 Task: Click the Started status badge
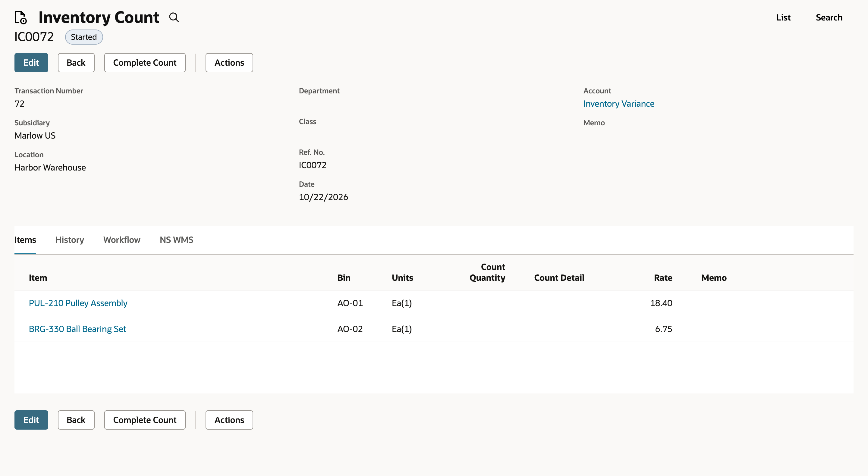pos(83,37)
